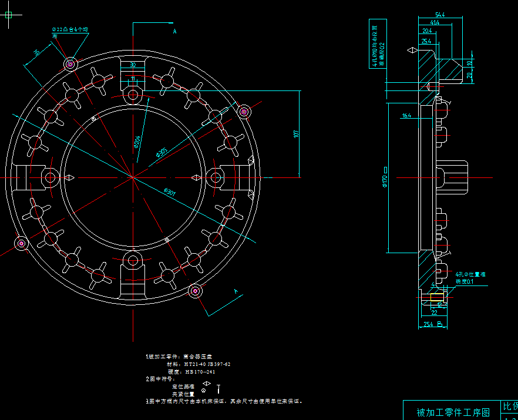Select the crossed-circle clamping symbol in the legend
This screenshot has height=420, width=518.
click(203, 391)
